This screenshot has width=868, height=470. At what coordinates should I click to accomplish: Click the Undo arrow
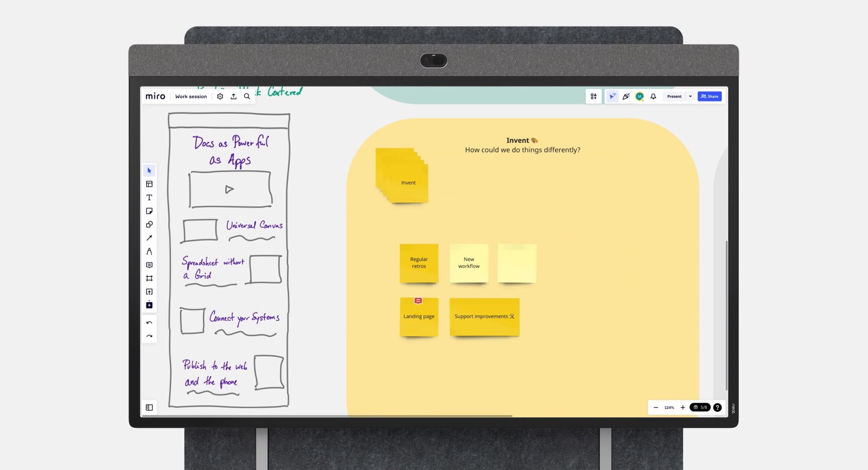tap(149, 323)
